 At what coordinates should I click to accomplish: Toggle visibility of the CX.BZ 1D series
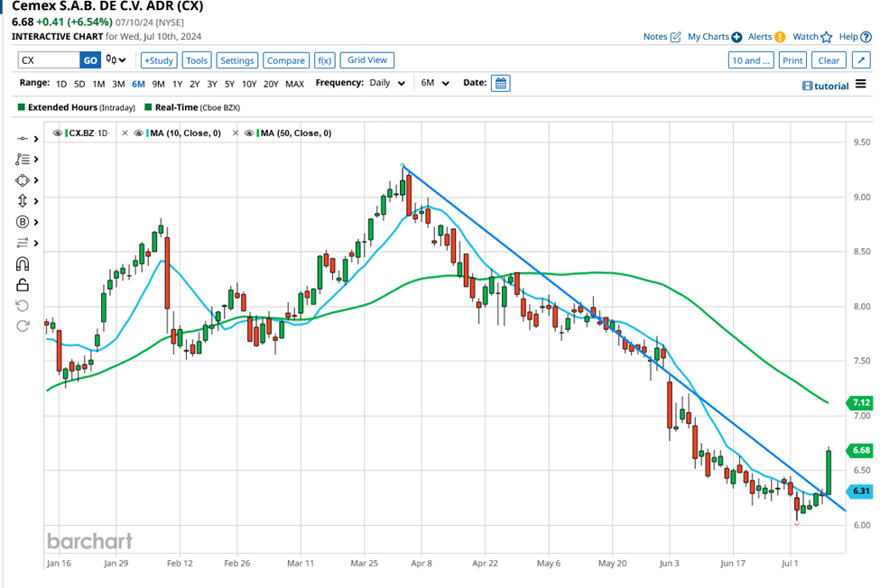pyautogui.click(x=58, y=133)
